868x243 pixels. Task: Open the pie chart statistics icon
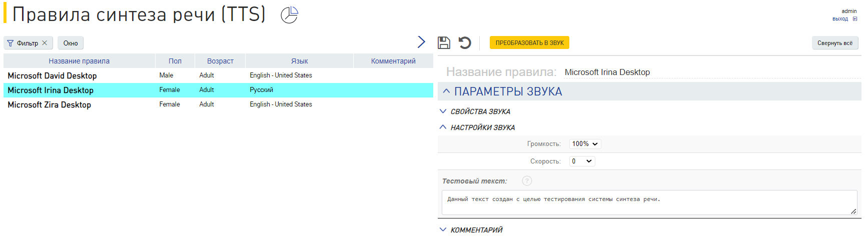point(289,15)
